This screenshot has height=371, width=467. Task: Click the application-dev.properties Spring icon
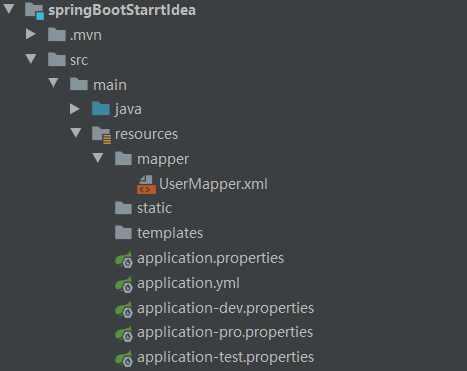[x=124, y=309]
